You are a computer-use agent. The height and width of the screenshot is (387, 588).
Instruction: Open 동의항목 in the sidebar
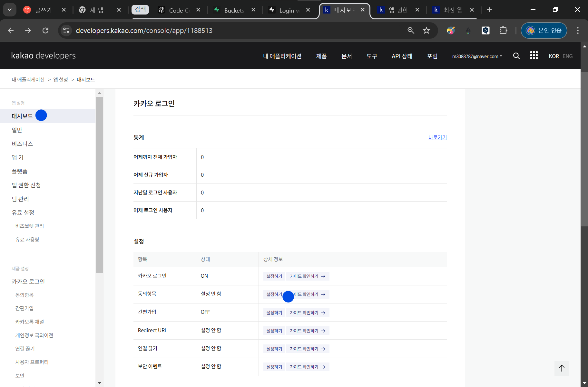(x=24, y=295)
